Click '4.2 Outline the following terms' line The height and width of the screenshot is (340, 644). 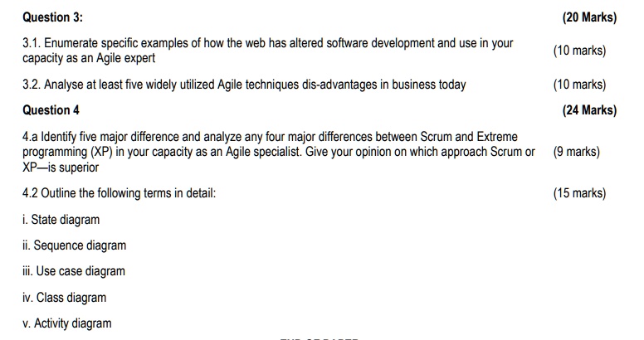pos(119,193)
